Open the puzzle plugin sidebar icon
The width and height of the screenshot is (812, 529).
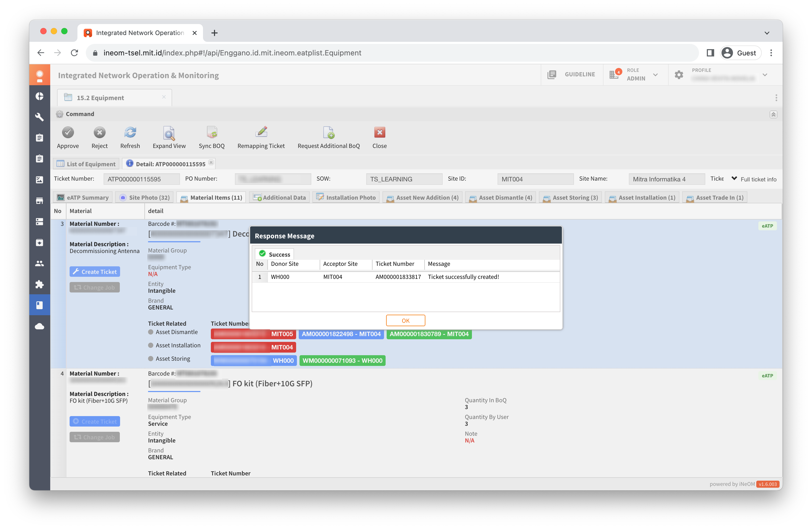click(40, 284)
